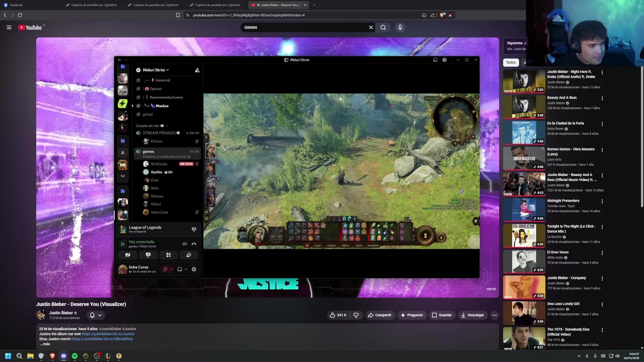Open the justinbieber.lnk.to/Justice link
The image size is (644, 362).
click(108, 334)
